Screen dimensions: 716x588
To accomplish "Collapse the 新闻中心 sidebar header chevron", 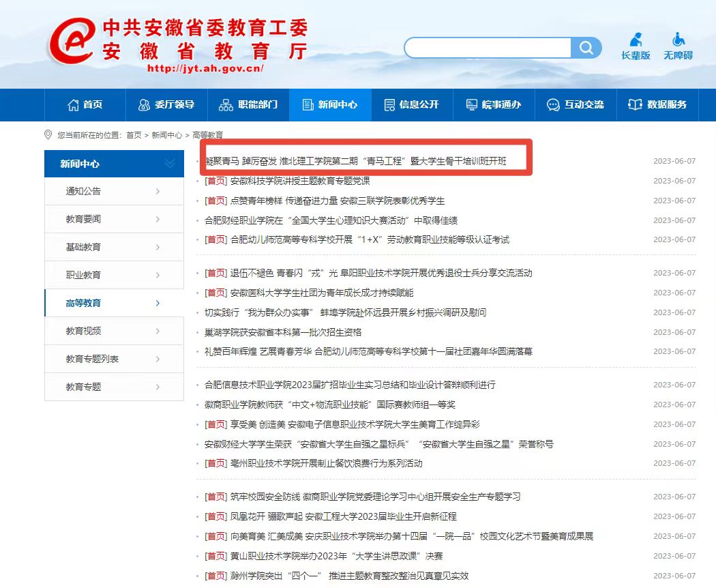I will tap(170, 164).
